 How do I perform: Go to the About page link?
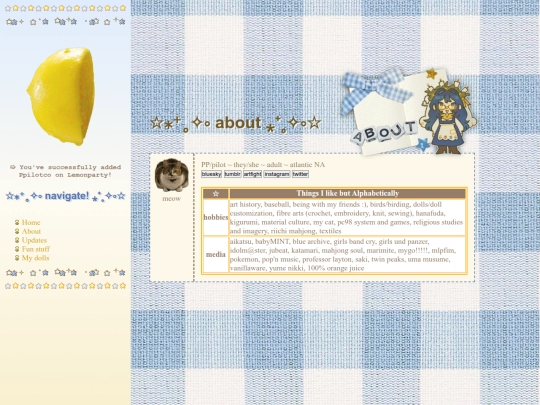[x=31, y=231]
